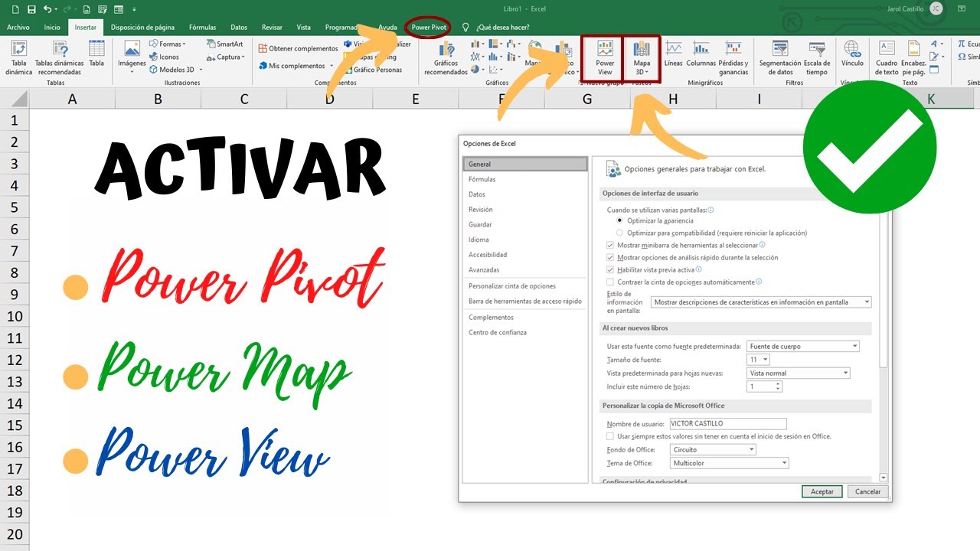Select row 5 header
This screenshot has width=980, height=551.
pos(14,207)
